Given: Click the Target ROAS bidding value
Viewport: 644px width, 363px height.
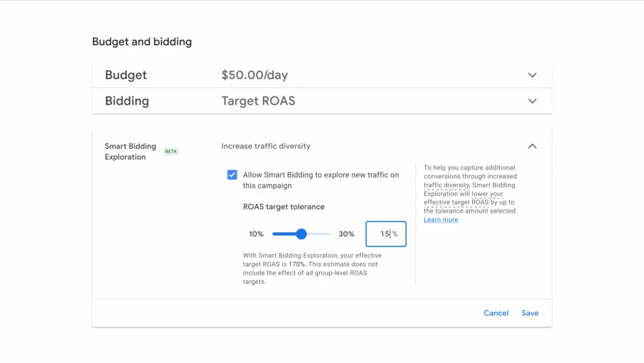Looking at the screenshot, I should [258, 101].
